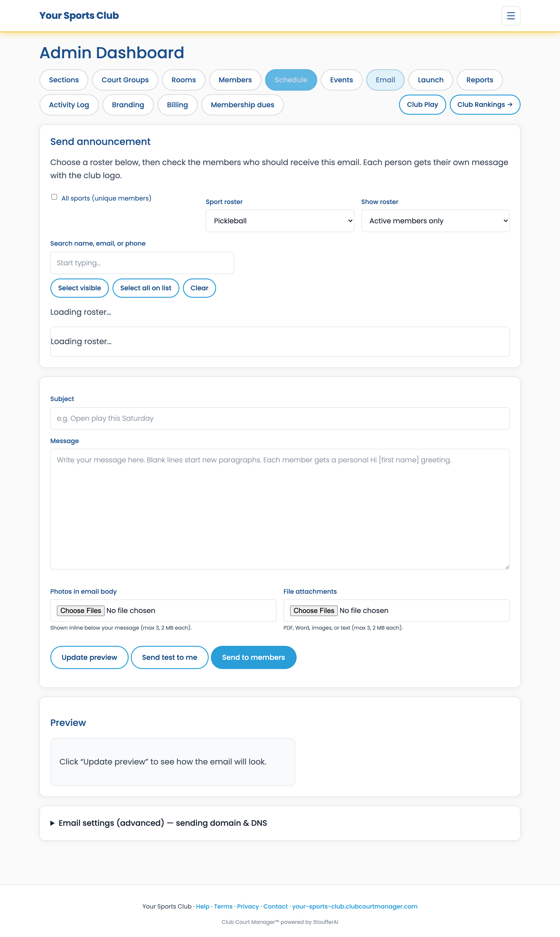Click the Update preview button
The width and height of the screenshot is (560, 937).
[89, 657]
